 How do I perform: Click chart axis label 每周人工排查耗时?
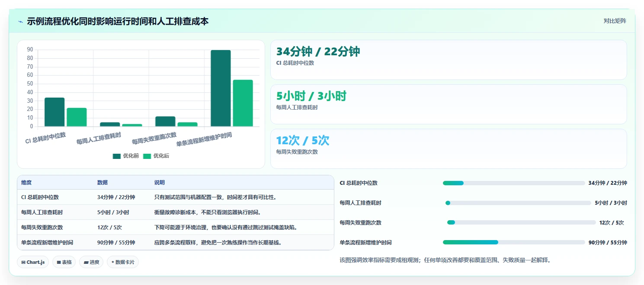99,139
